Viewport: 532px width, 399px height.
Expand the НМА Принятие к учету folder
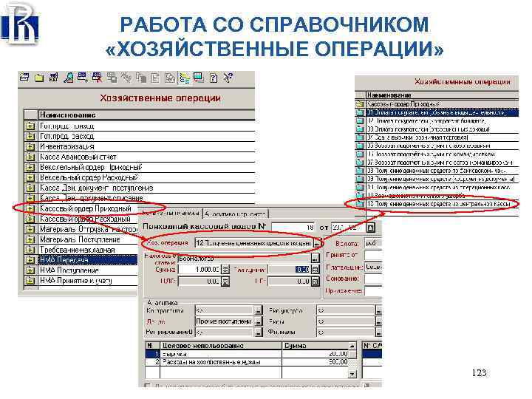pos(30,281)
